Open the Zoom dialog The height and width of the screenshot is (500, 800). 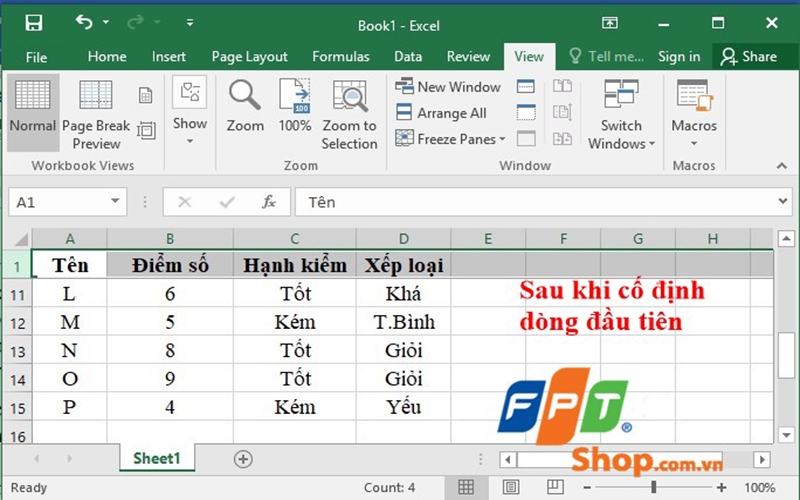[245, 106]
